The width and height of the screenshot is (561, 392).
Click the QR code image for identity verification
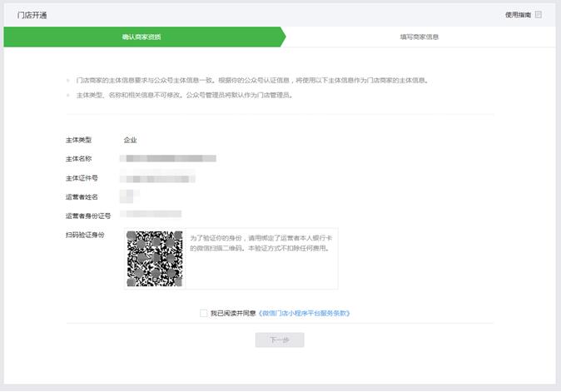click(155, 259)
